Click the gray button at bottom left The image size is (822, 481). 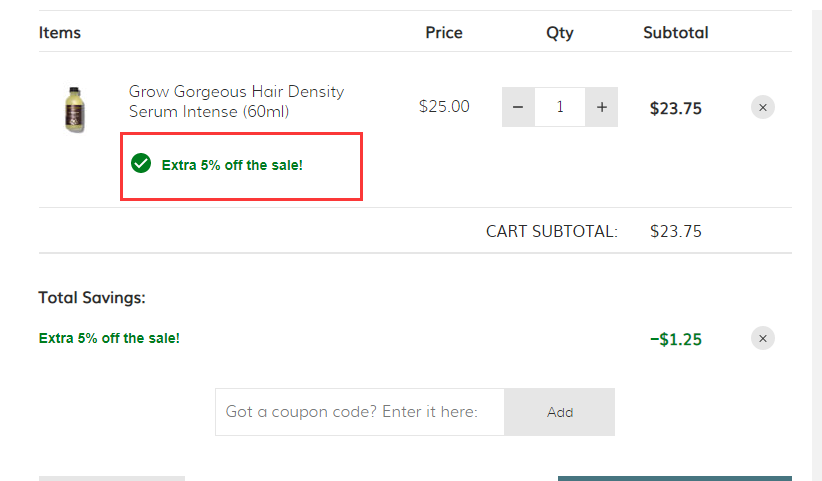(112, 478)
